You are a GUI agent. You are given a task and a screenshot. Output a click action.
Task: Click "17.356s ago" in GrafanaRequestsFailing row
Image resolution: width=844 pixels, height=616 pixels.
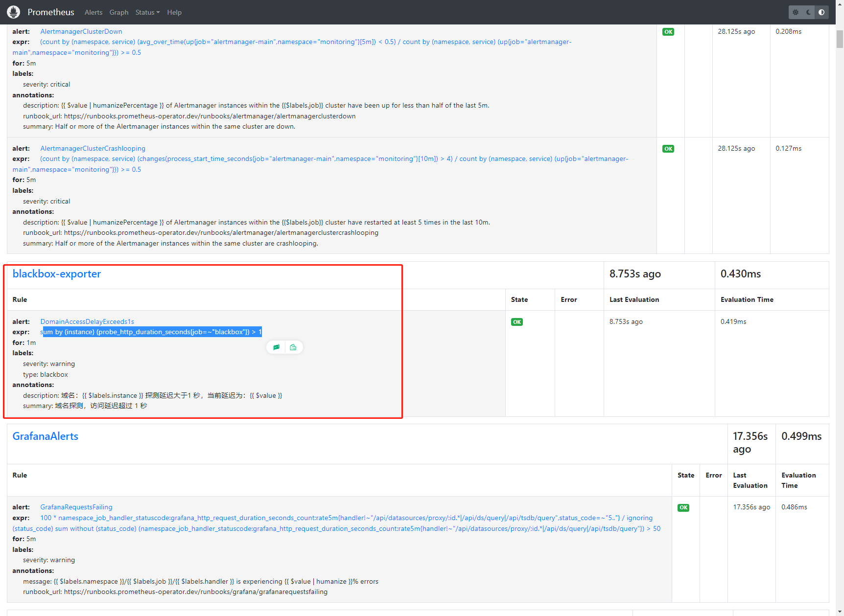pos(751,507)
